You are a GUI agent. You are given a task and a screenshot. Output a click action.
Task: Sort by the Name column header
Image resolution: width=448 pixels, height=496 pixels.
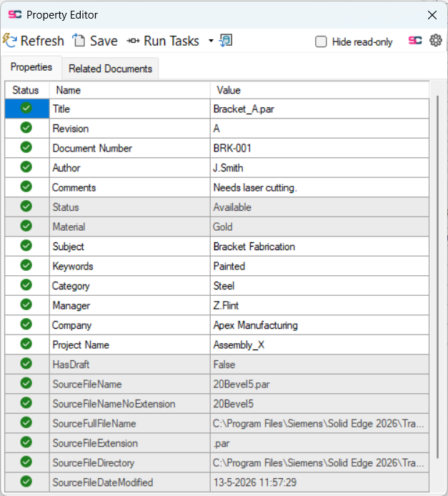[129, 90]
